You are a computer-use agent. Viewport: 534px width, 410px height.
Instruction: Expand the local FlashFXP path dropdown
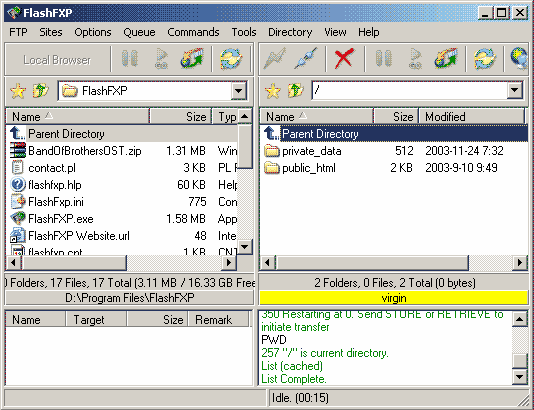coord(239,91)
